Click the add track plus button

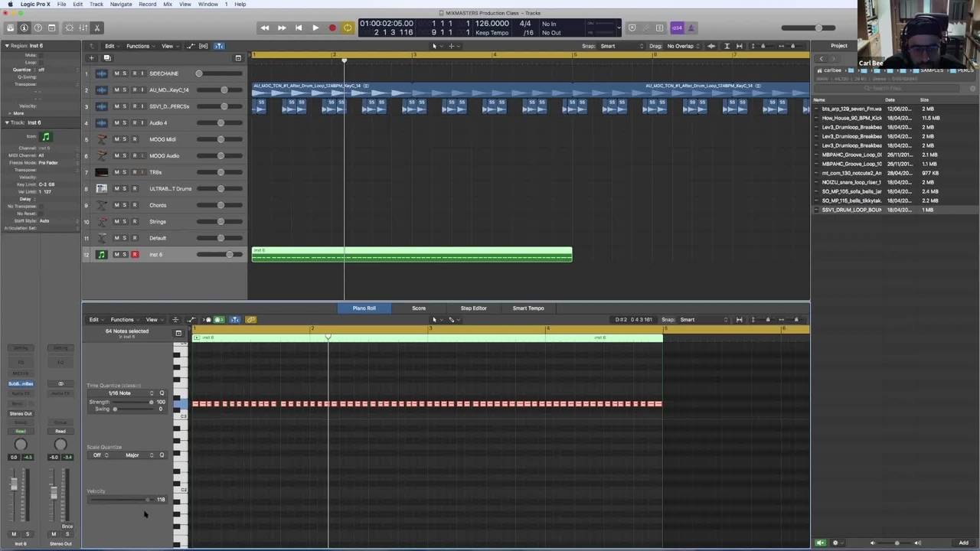pos(91,58)
